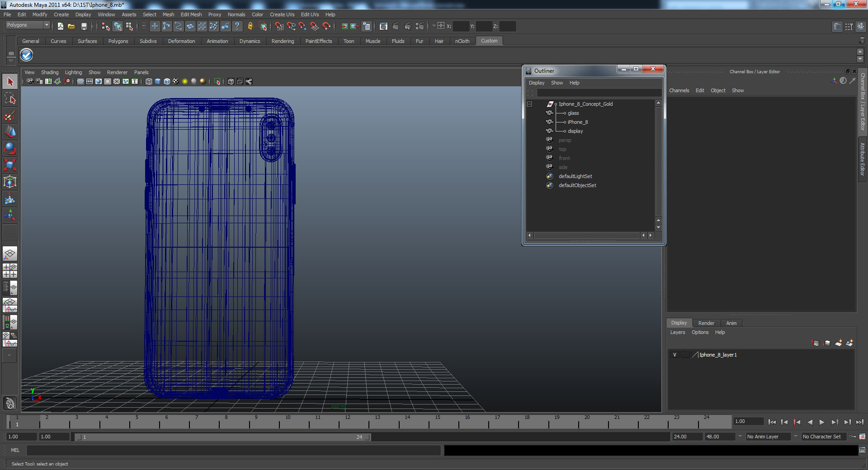
Task: Click the custom shelf blue checkmark icon
Action: (27, 55)
